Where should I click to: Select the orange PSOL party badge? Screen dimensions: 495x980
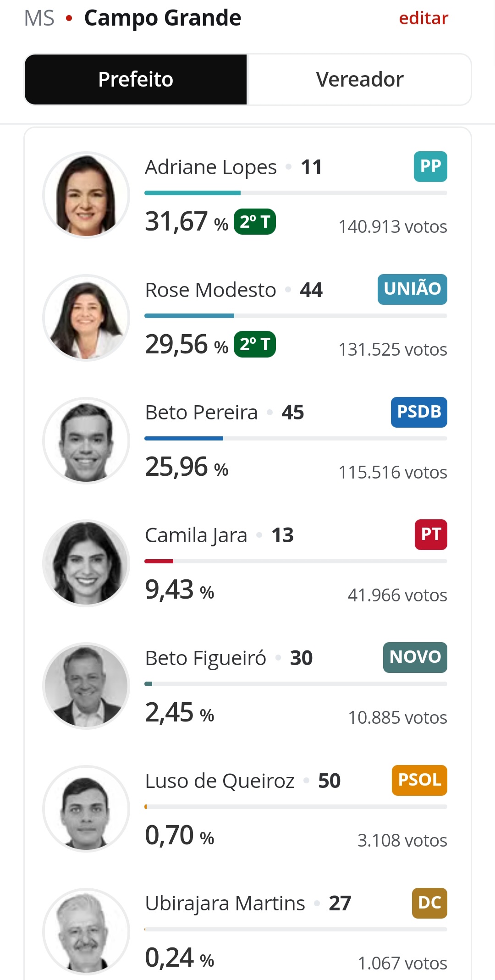click(419, 780)
